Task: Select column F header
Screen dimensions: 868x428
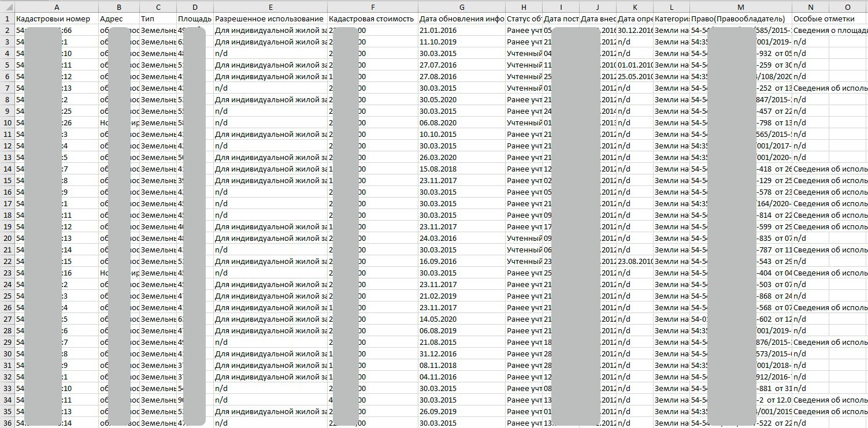Action: coord(373,6)
